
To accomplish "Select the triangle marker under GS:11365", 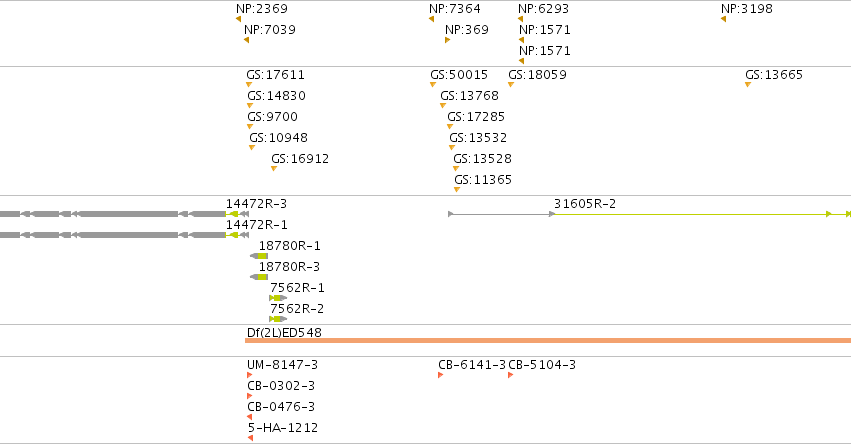I will (457, 190).
